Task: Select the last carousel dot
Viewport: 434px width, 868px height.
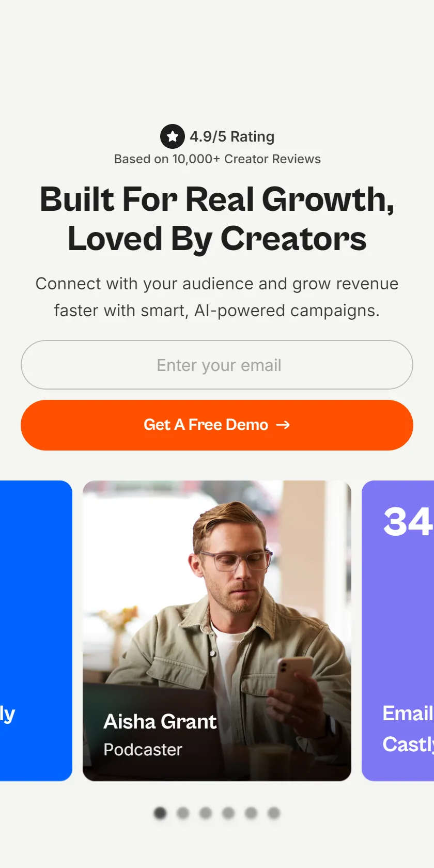Action: point(274,813)
